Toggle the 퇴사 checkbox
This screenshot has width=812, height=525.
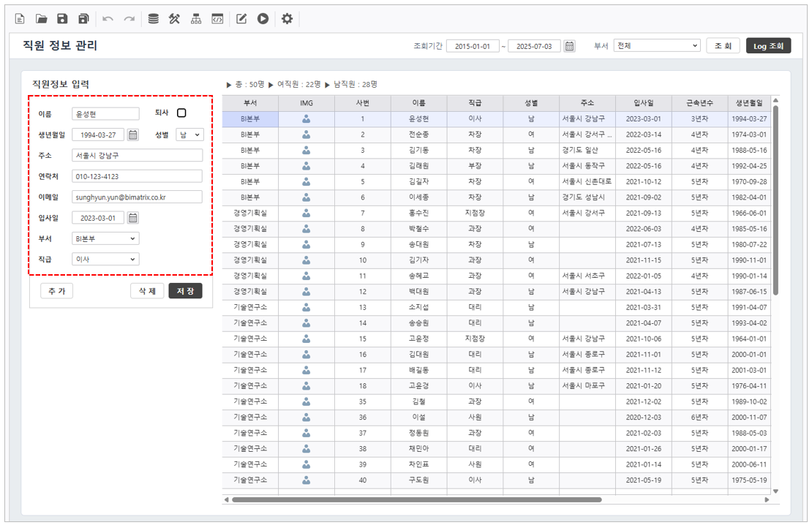tap(181, 113)
